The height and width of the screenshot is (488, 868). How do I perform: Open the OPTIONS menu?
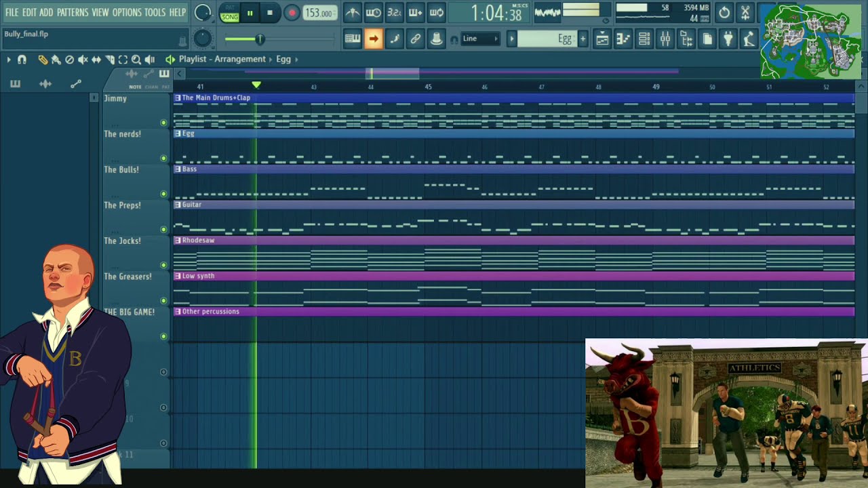pos(127,12)
